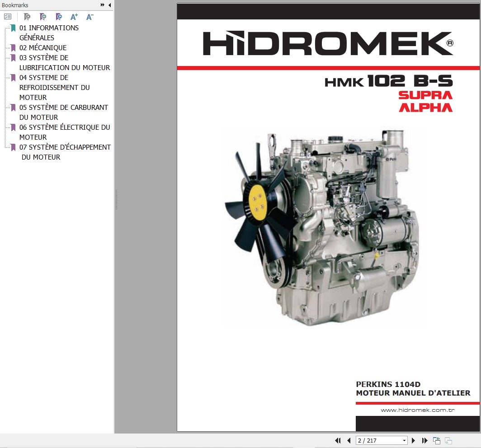
Task: Open bookmark 03 SYSTÈME DE LUBRIFICATION DU MOTEUR
Action: click(64, 62)
